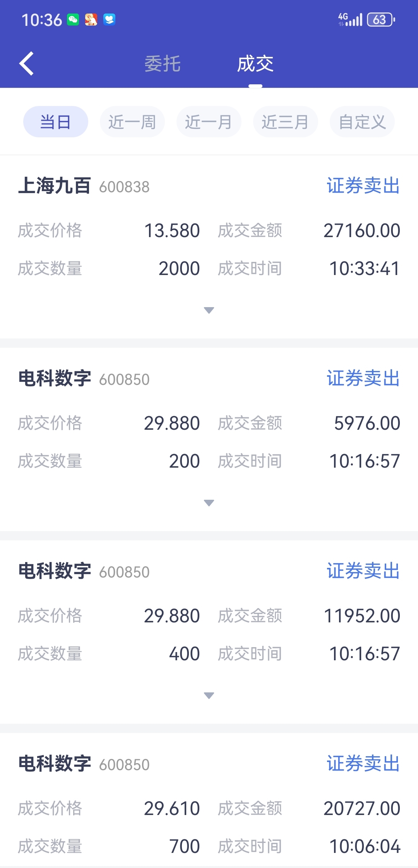The height and width of the screenshot is (868, 418).
Task: Tap the battery level indicator
Action: [381, 19]
